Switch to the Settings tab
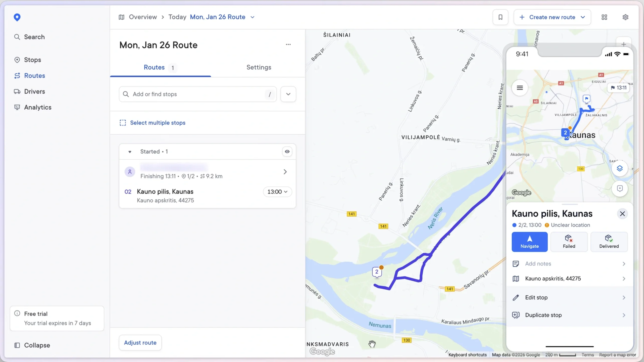Image resolution: width=644 pixels, height=362 pixels. click(x=259, y=67)
